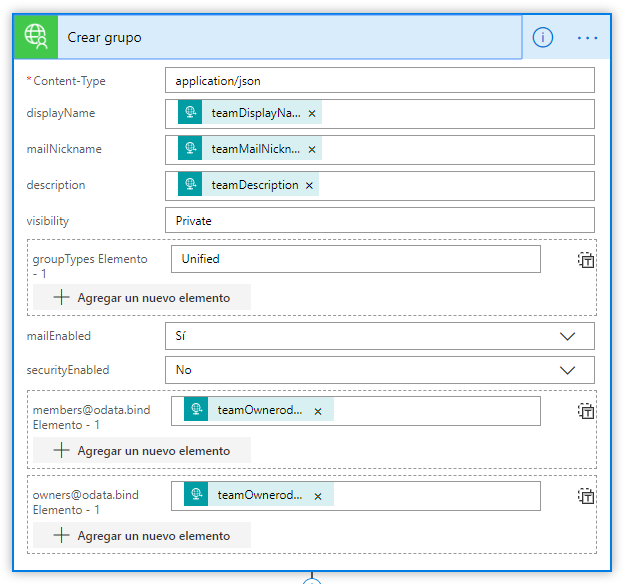Click the info icon in Crear grupo header

[542, 38]
